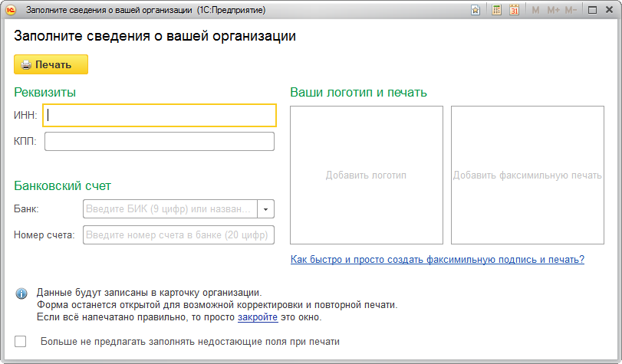Click the Форма останется открытой text line
This screenshot has width=622, height=364.
click(x=217, y=305)
